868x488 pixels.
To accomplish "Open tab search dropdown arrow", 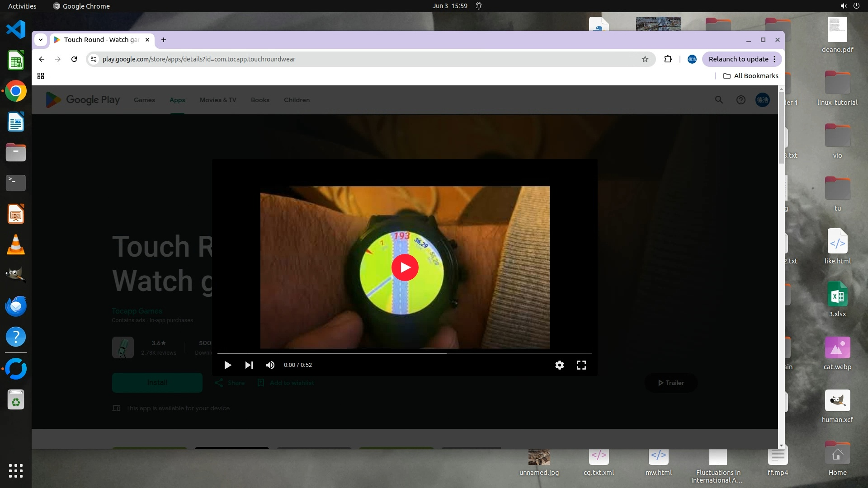I will 41,40.
